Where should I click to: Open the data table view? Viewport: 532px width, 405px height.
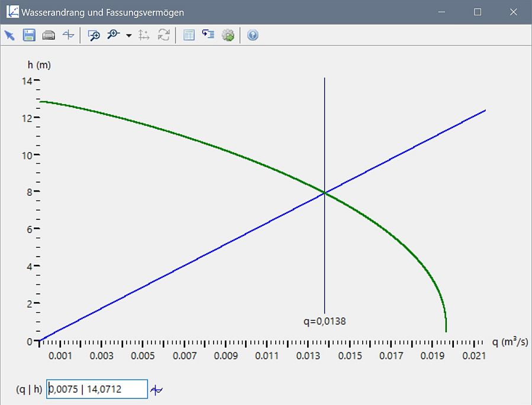[x=189, y=35]
